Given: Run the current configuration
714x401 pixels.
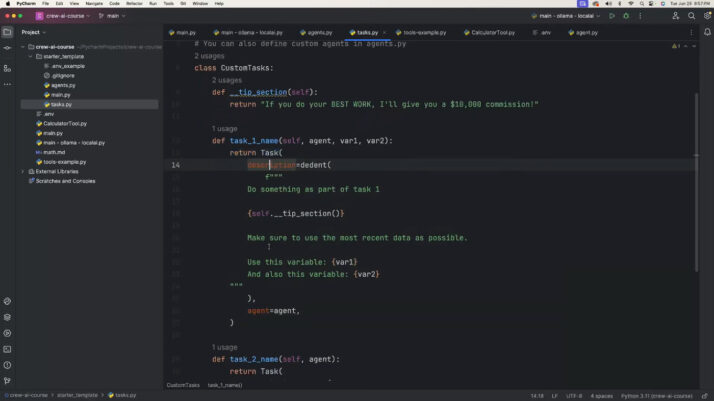Looking at the screenshot, I should point(612,16).
